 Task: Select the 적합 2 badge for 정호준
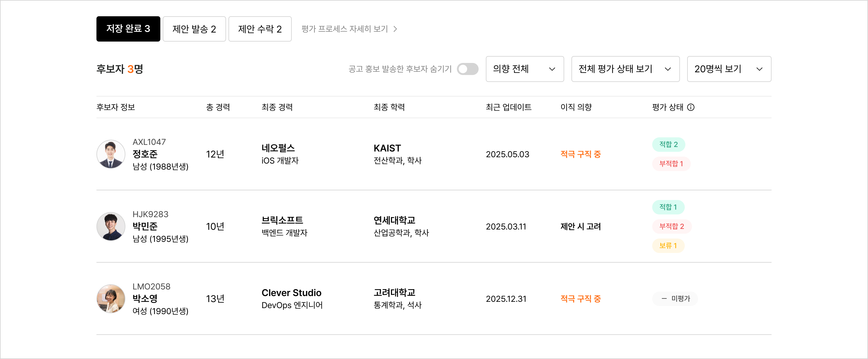pos(668,145)
